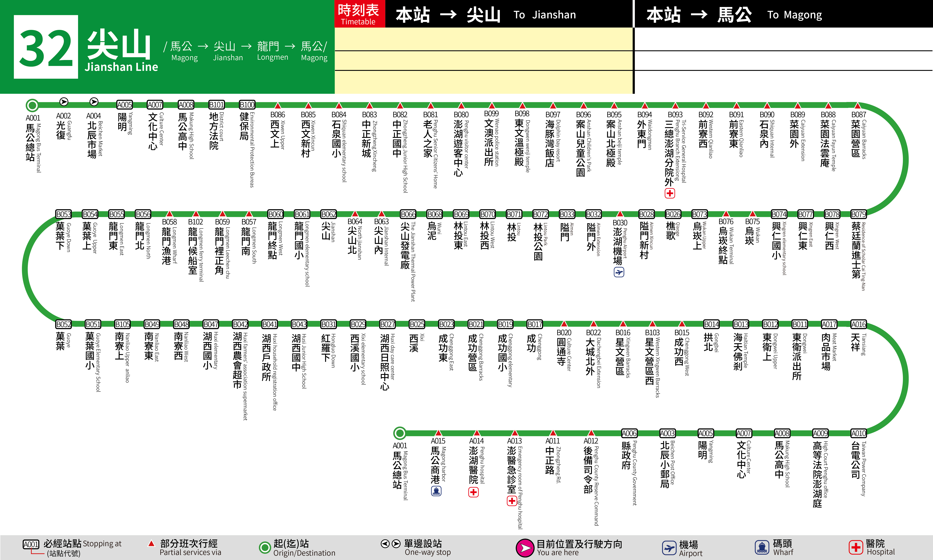Select stop code box A010 台電公司

pos(859,433)
